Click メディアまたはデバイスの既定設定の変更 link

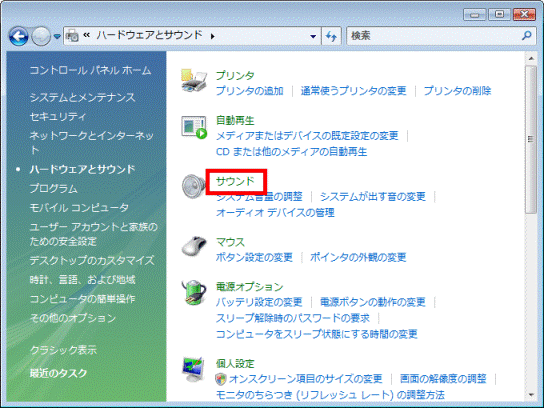307,136
